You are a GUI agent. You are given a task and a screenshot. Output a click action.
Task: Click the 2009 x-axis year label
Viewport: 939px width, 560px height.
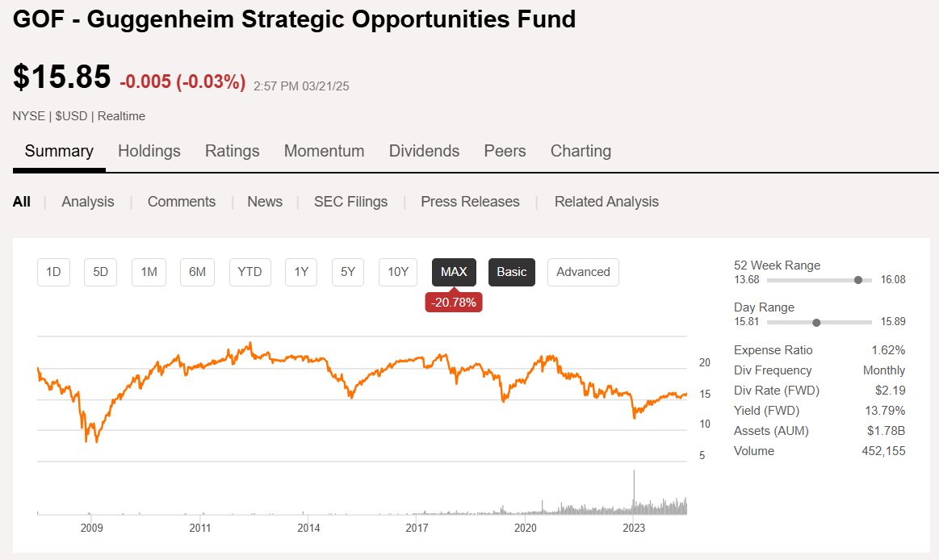91,528
